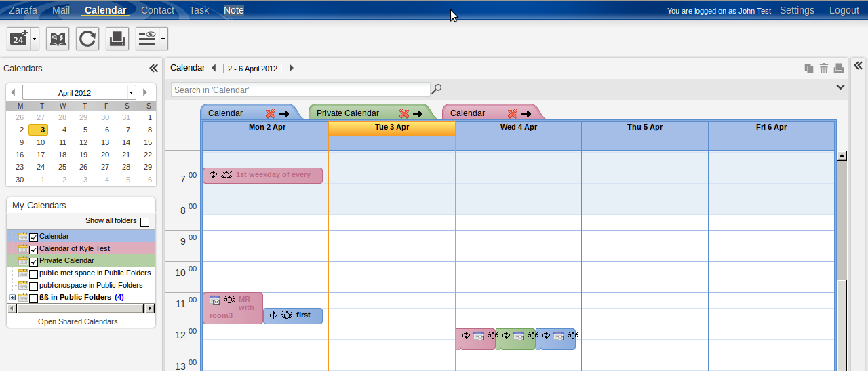
Task: Collapse the Calendars side panel
Action: pos(153,69)
